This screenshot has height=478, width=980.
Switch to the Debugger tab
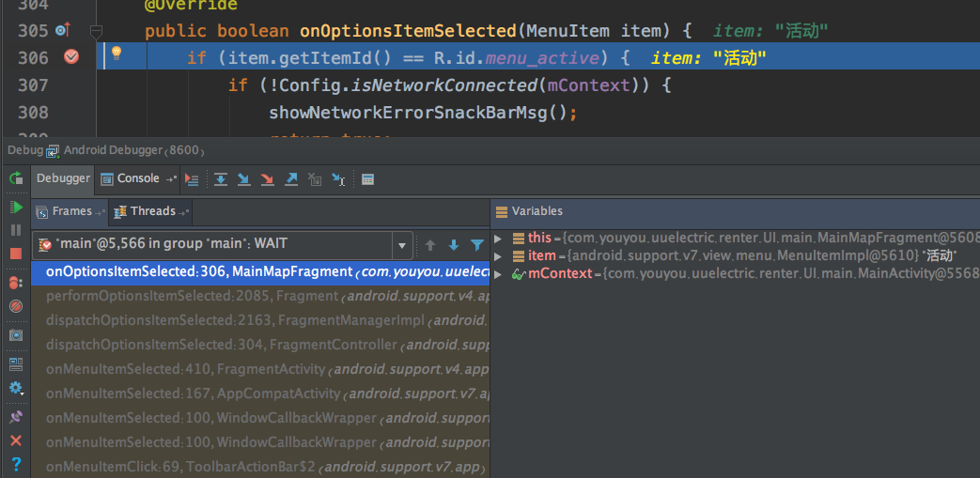63,178
